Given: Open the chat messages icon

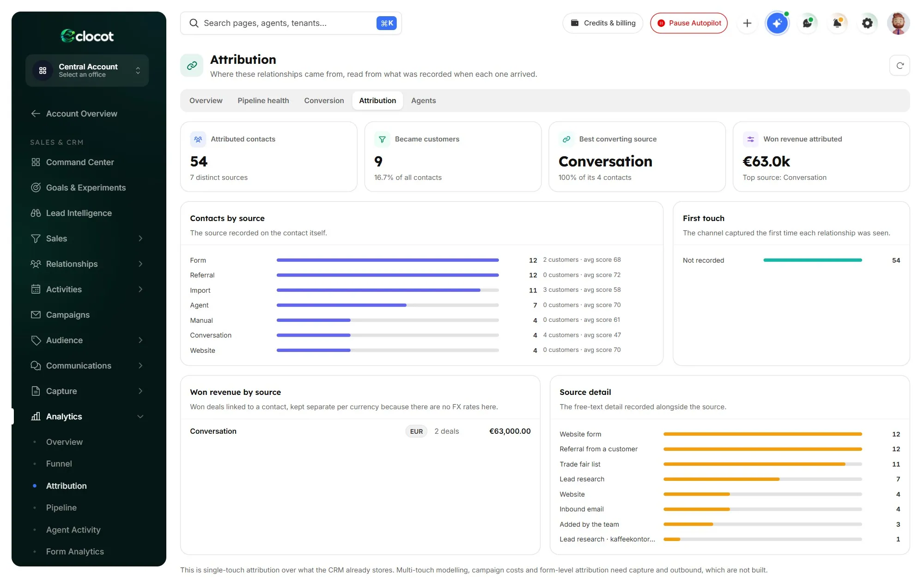Looking at the screenshot, I should click(x=807, y=23).
